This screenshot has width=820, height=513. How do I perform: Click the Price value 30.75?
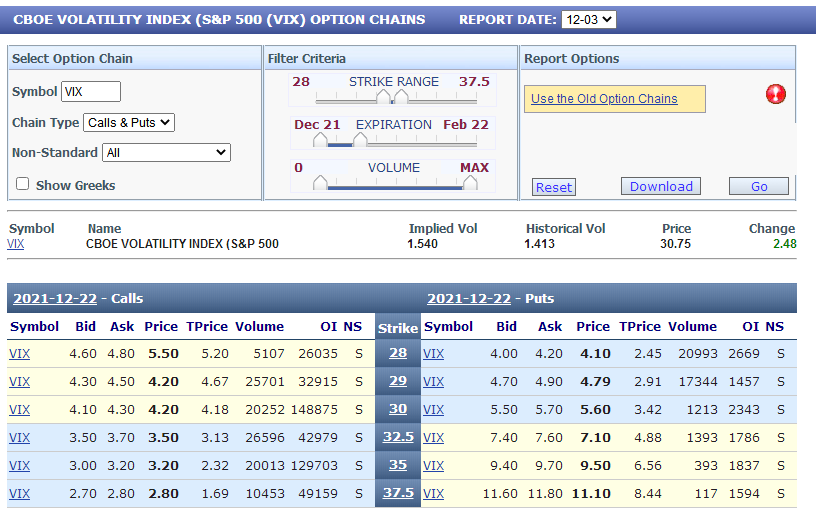[x=676, y=244]
